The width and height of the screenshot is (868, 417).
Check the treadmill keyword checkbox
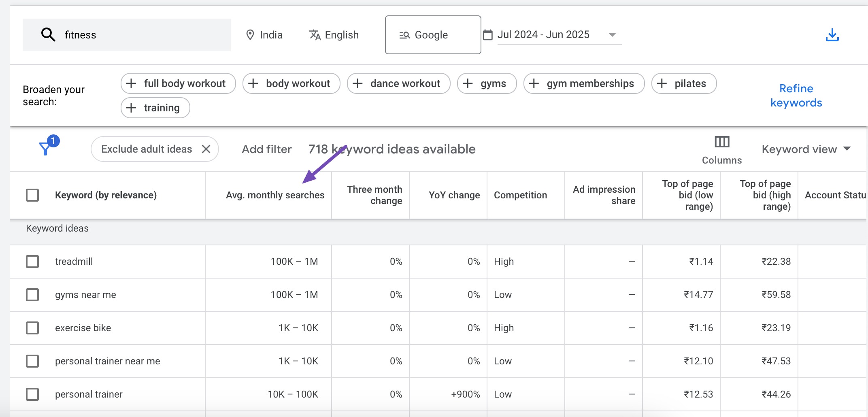[x=32, y=262]
